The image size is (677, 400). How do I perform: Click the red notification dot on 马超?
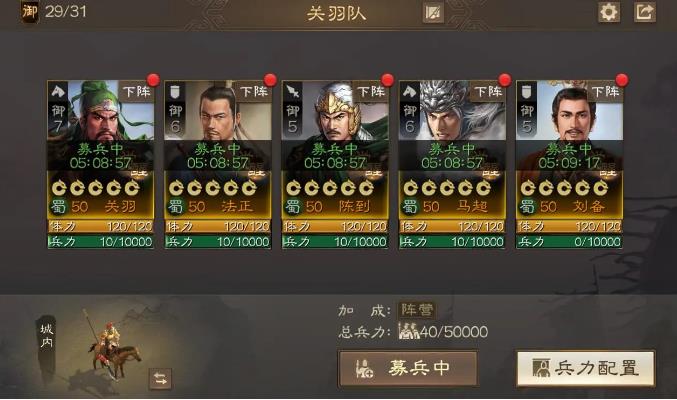coord(504,80)
